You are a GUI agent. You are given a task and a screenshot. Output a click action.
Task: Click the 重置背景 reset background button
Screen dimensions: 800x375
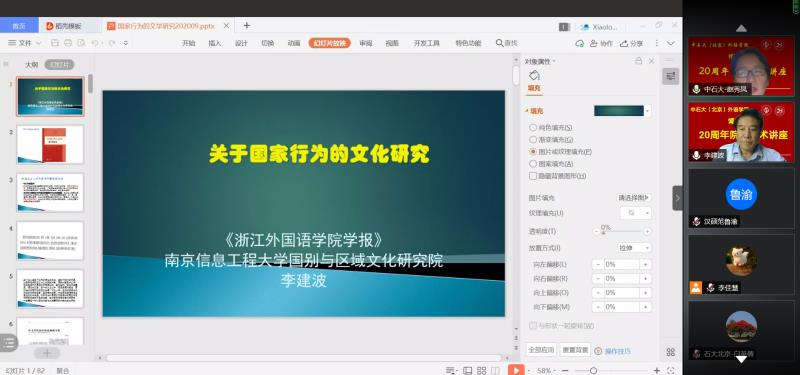575,350
